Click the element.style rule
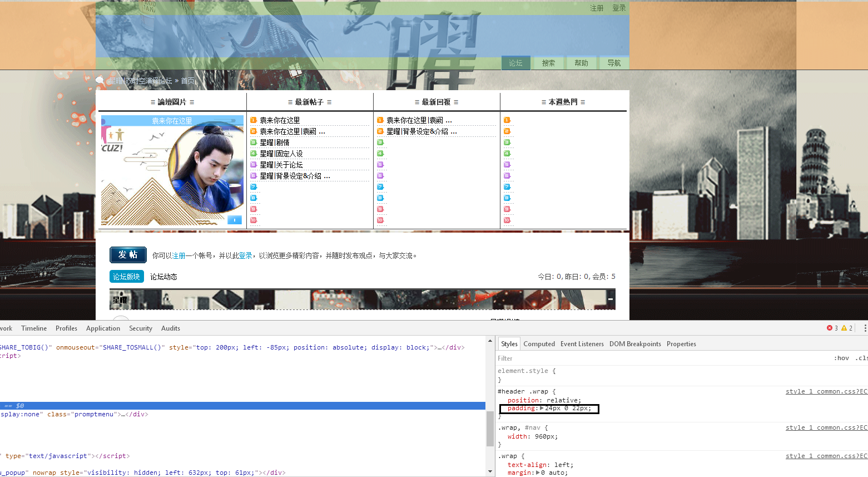This screenshot has height=477, width=868. pos(527,371)
